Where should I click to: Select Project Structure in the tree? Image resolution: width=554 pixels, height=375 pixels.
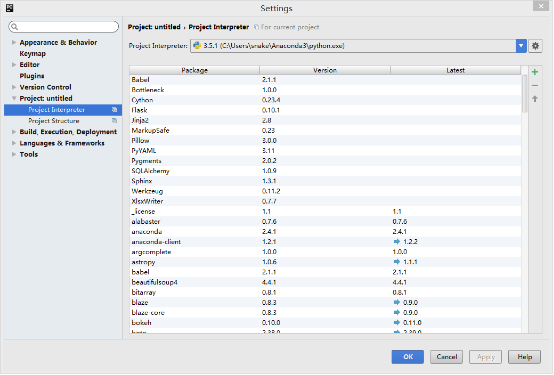(x=63, y=121)
